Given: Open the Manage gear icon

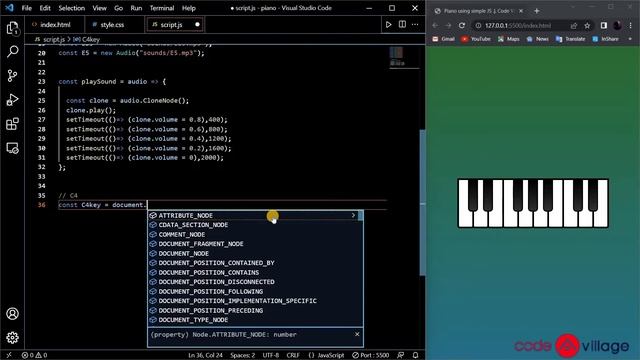Looking at the screenshot, I should click(12, 338).
